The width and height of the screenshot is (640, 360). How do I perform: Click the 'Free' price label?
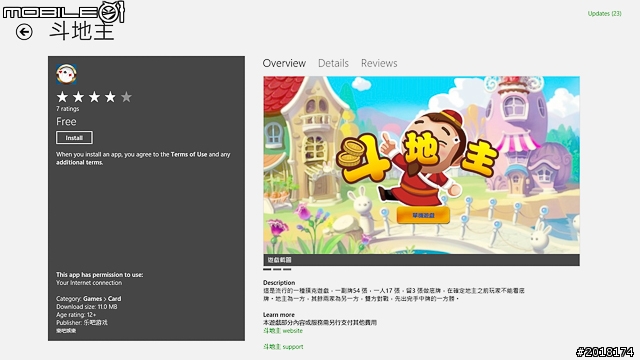[x=66, y=122]
